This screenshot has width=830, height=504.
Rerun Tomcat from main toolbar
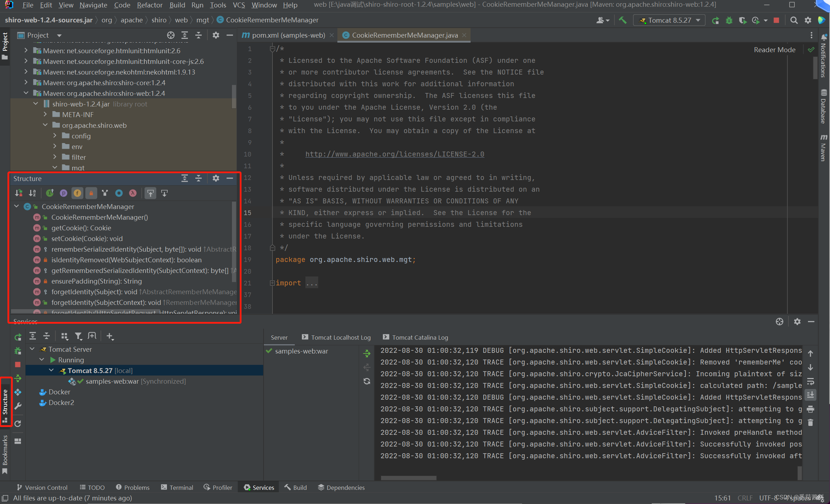(x=715, y=20)
